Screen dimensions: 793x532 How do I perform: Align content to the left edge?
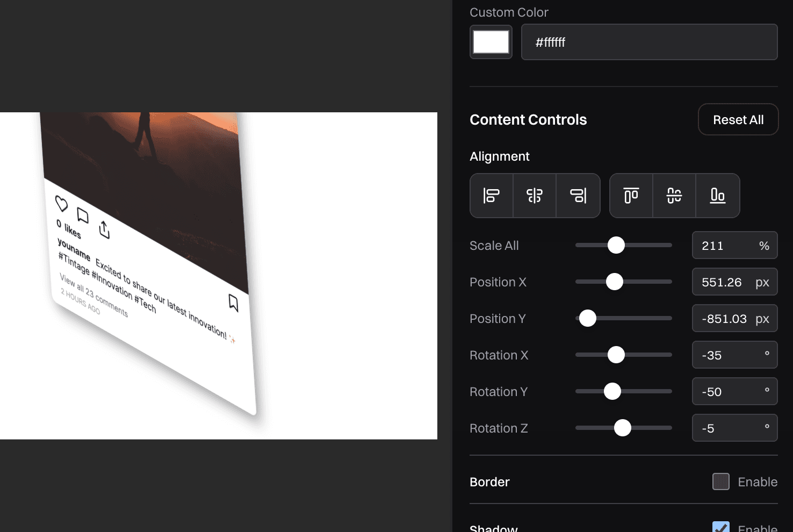coord(492,196)
